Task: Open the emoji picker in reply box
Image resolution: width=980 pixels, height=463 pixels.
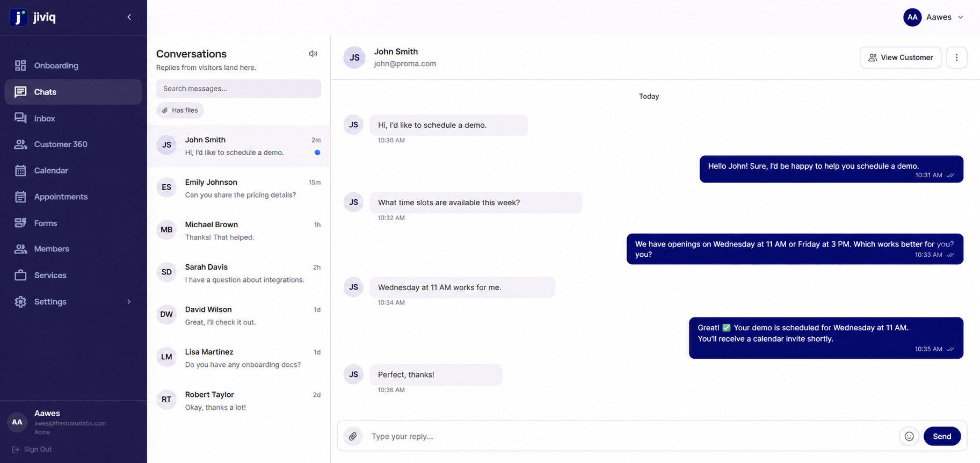Action: 909,436
